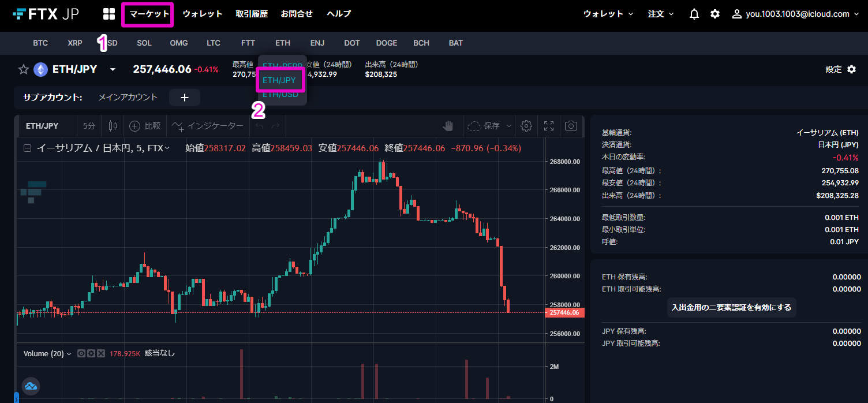Select SOL in the coin strip
868x403 pixels.
click(x=144, y=43)
